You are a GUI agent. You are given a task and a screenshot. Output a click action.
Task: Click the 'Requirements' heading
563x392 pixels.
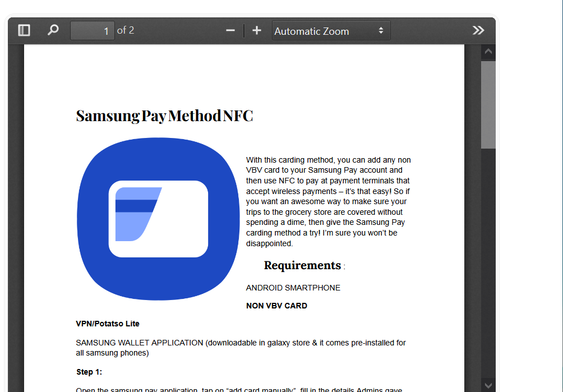pos(302,265)
